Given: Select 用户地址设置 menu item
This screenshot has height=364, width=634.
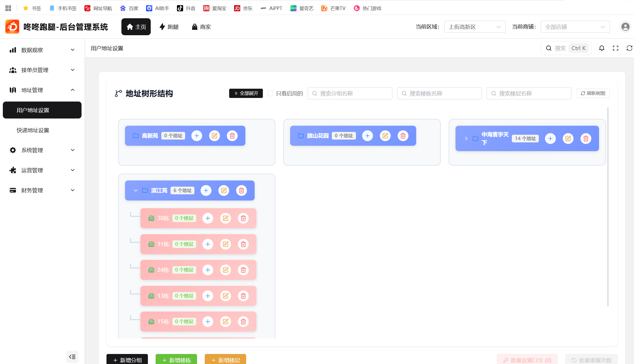Looking at the screenshot, I should (42, 110).
